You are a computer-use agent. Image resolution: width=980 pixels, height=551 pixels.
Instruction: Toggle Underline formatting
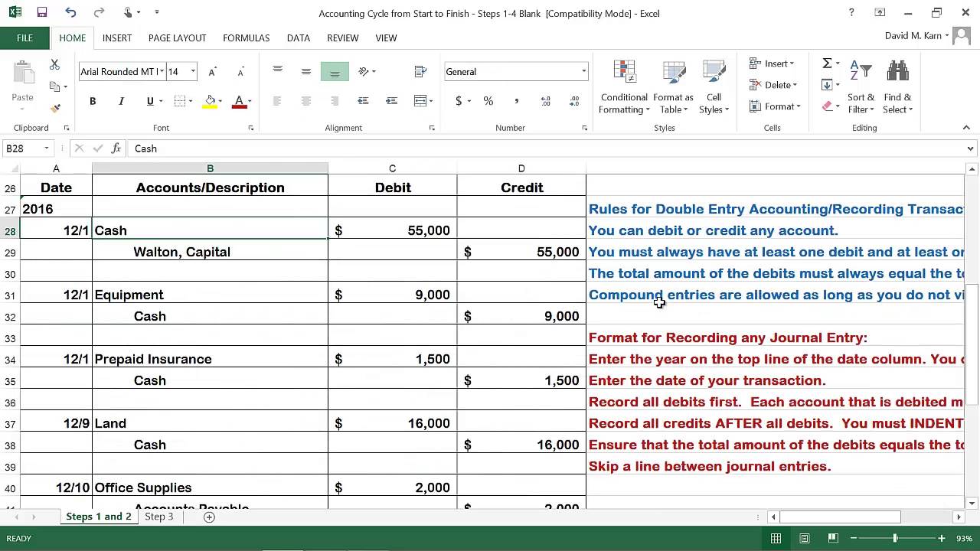pyautogui.click(x=150, y=101)
